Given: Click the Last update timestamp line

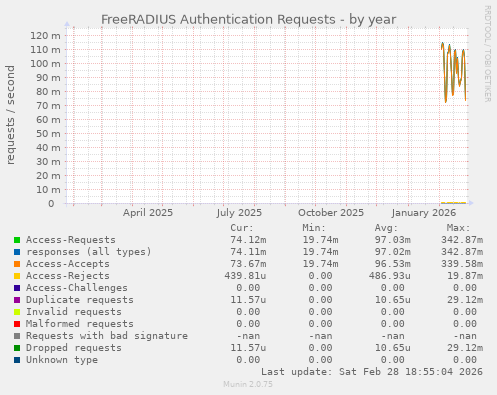Looking at the screenshot, I should click(372, 372).
